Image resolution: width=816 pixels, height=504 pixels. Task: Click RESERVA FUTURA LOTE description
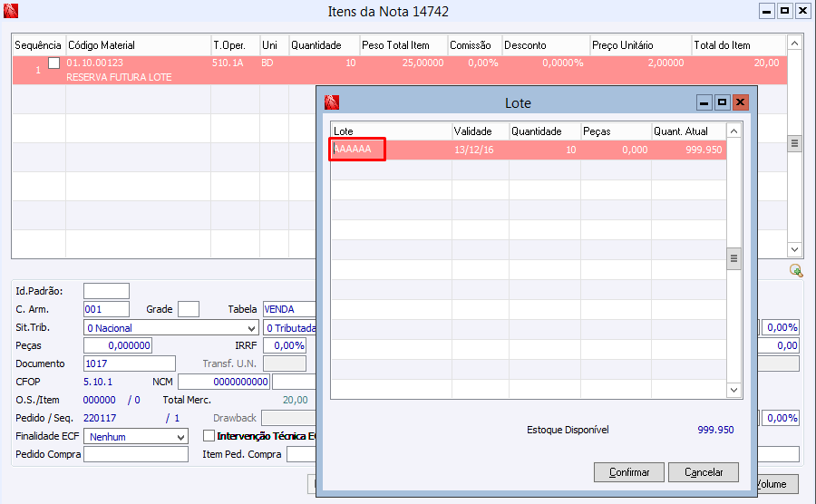pyautogui.click(x=119, y=77)
